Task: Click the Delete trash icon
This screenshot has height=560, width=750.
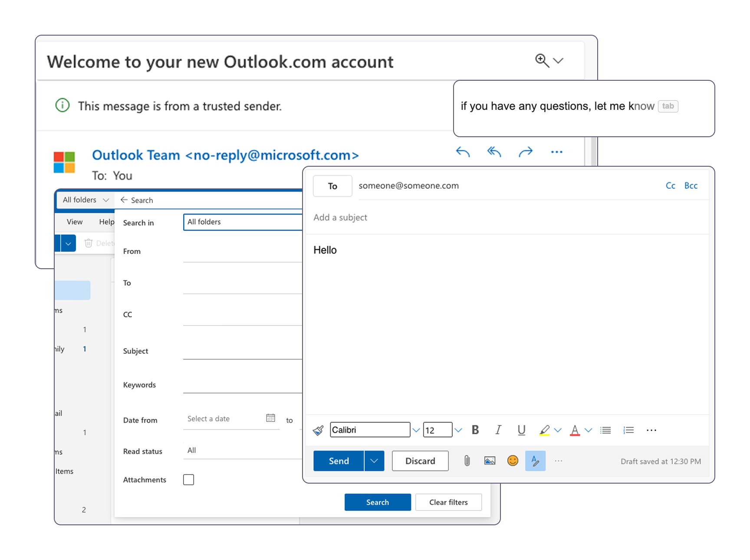Action: (x=89, y=243)
